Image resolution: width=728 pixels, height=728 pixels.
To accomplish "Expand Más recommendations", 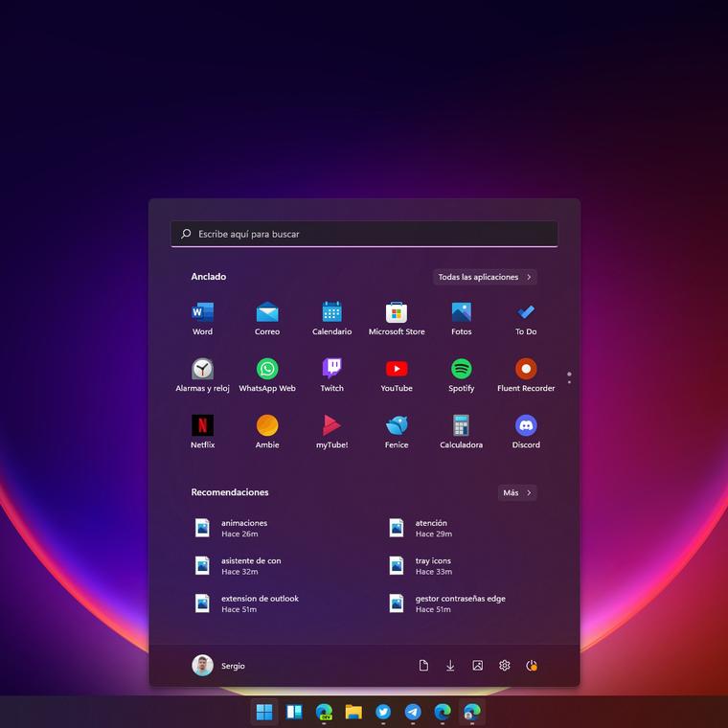I will pyautogui.click(x=517, y=492).
